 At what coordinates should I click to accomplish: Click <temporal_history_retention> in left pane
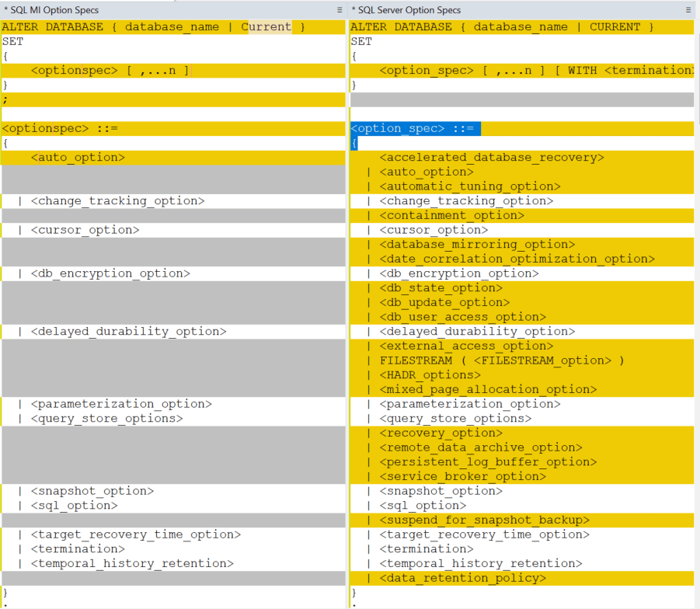[x=133, y=564]
